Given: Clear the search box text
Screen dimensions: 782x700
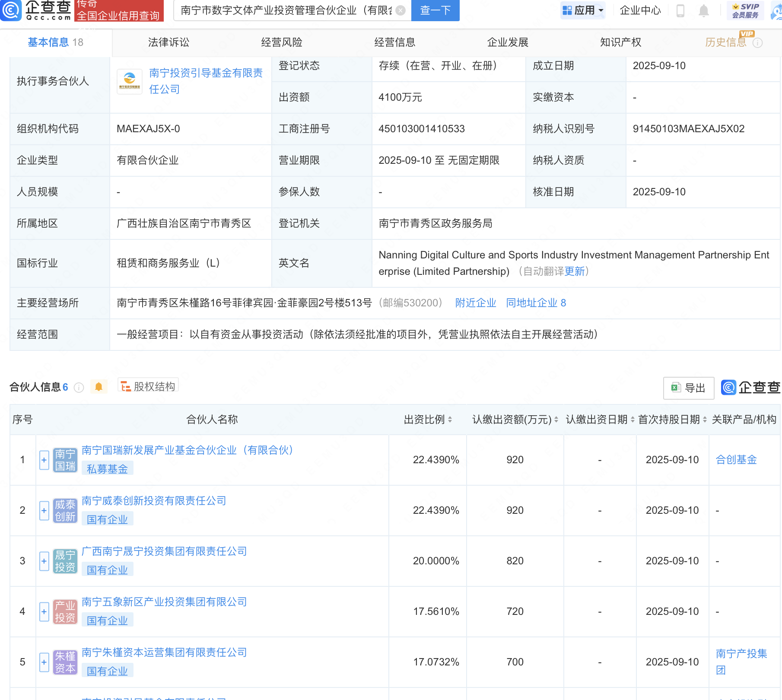Looking at the screenshot, I should pos(401,10).
